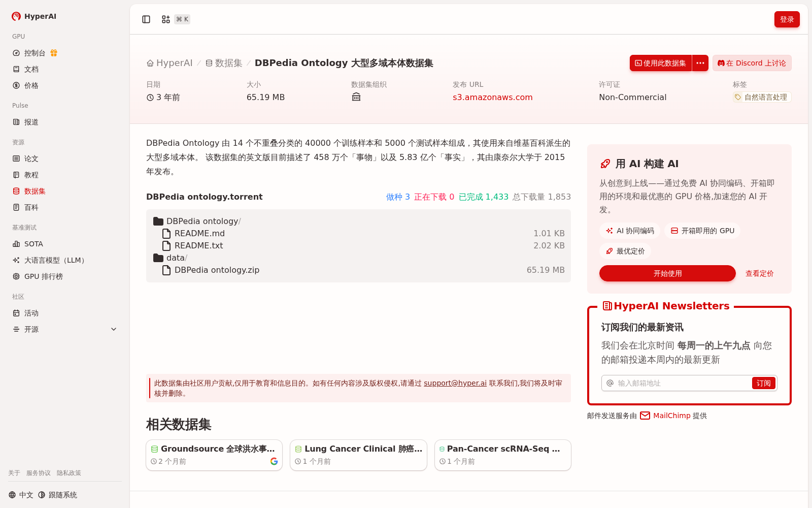
Task: Click the 隐私政策 footer link
Action: tap(69, 473)
